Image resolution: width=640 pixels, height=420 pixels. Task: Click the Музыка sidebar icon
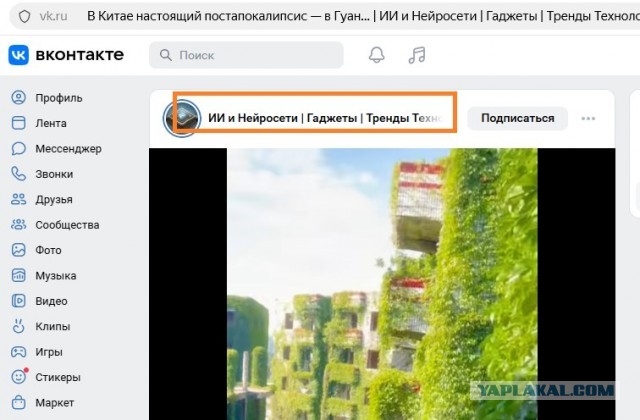point(18,276)
